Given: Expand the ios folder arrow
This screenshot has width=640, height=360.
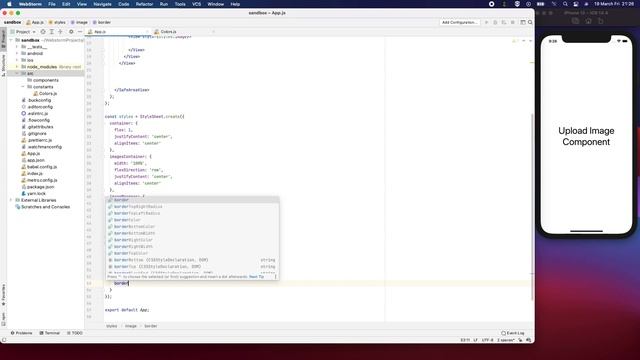Looking at the screenshot, I should [17, 60].
